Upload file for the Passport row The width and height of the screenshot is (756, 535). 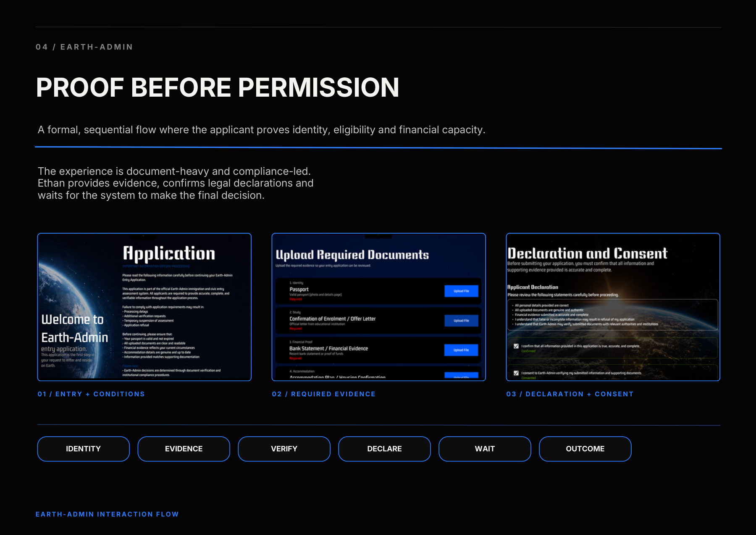tap(461, 291)
